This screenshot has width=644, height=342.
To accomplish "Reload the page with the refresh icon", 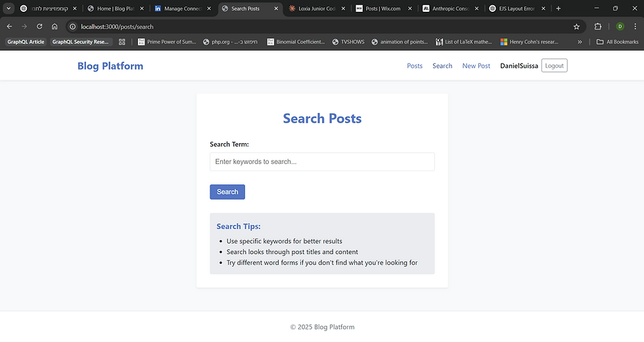I will coord(39,27).
